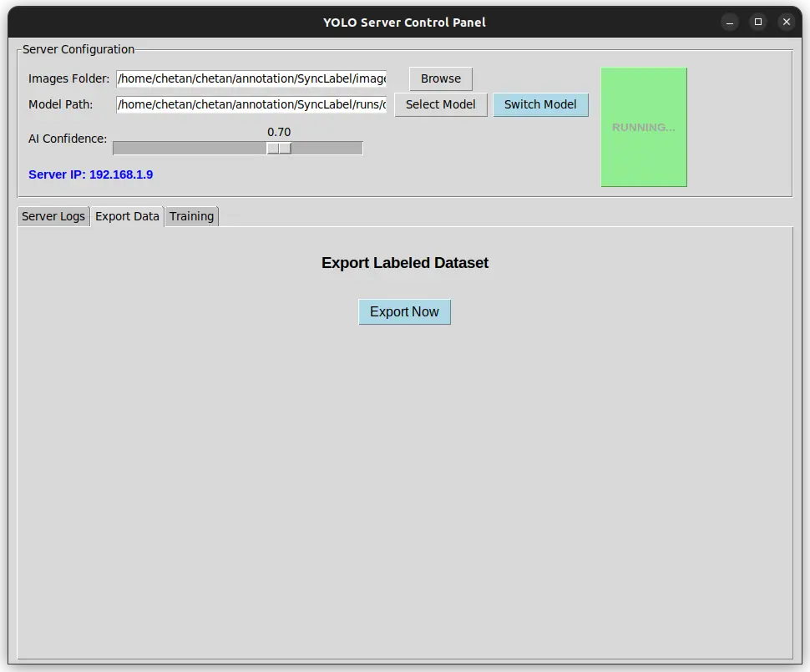The image size is (810, 672).
Task: Select the Model Path text field
Action: (251, 104)
